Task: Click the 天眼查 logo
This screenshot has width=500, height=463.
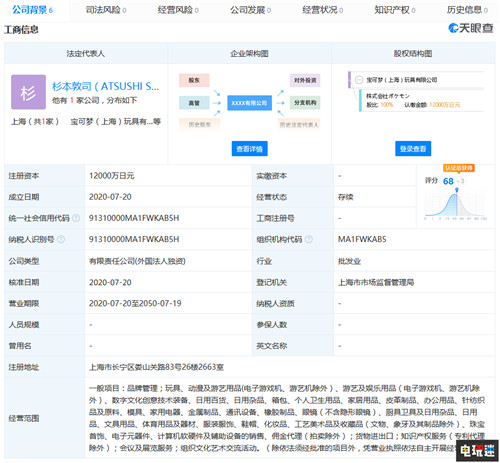Action: click(471, 28)
